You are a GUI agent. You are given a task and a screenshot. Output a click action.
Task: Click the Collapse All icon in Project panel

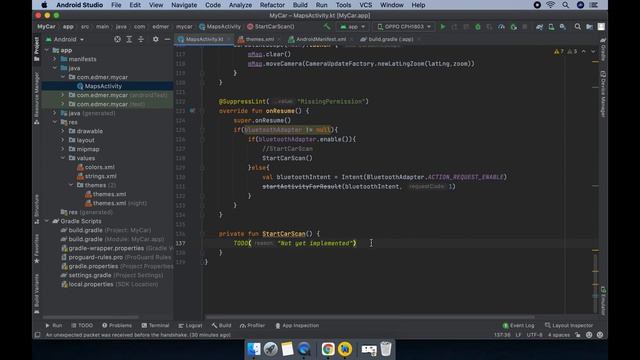(x=141, y=39)
